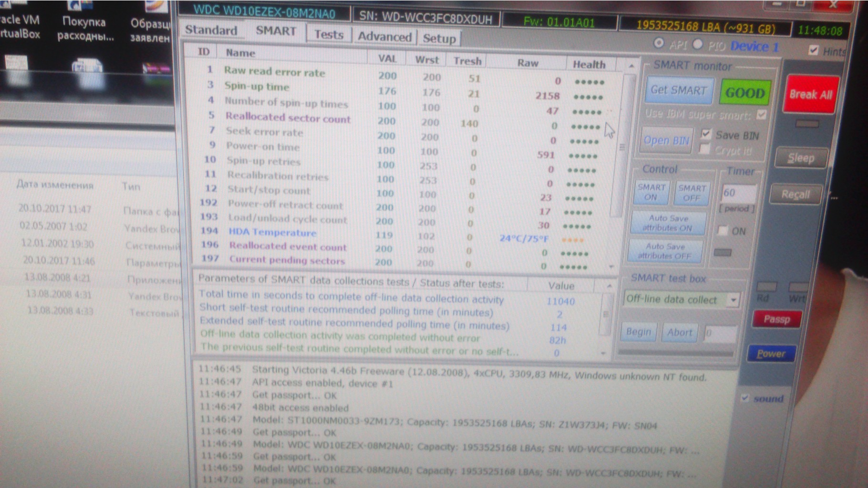Screen dimensions: 868x488
Task: Click the Value column header in parameters
Action: [561, 285]
